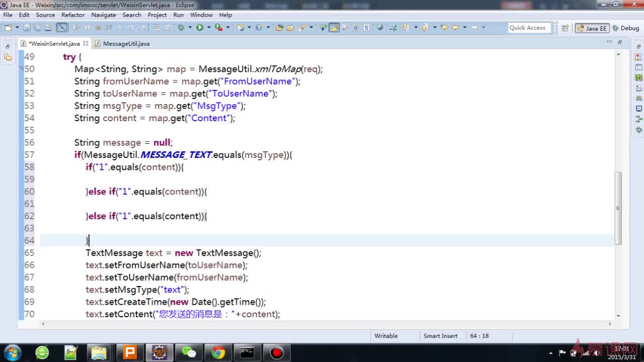Switch to the Java EE perspective

click(592, 28)
